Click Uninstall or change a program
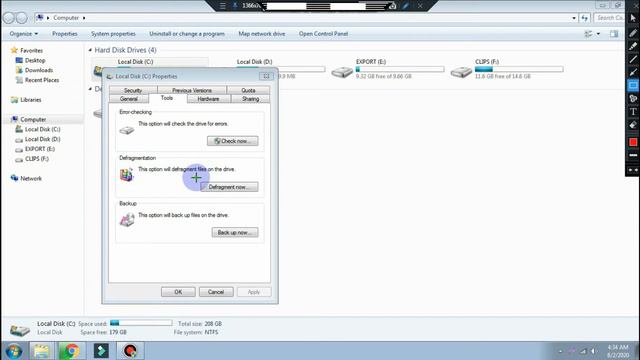Screen dimensions: 640x360 (187, 34)
